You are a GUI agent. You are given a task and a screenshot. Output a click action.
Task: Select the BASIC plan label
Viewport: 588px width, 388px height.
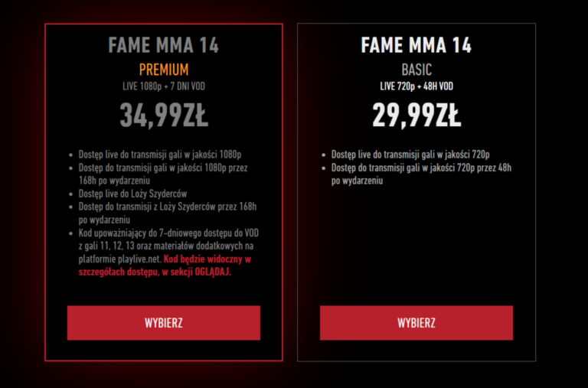[x=416, y=70]
